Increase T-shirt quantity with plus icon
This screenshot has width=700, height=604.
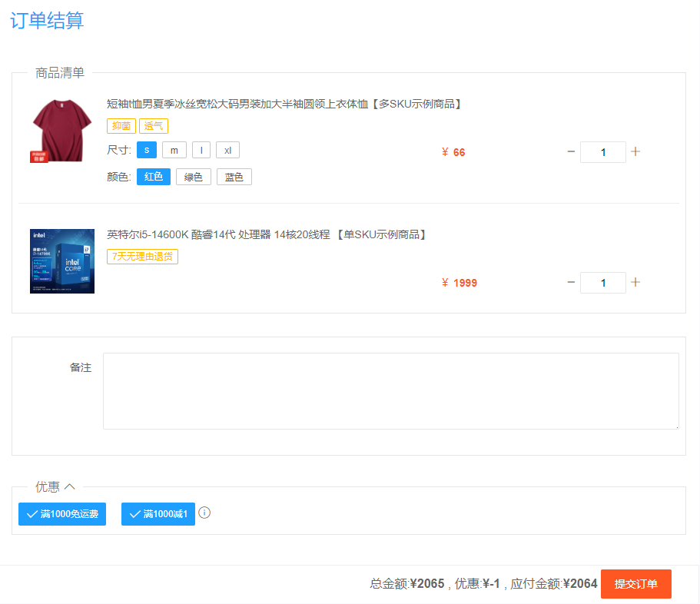[x=635, y=152]
